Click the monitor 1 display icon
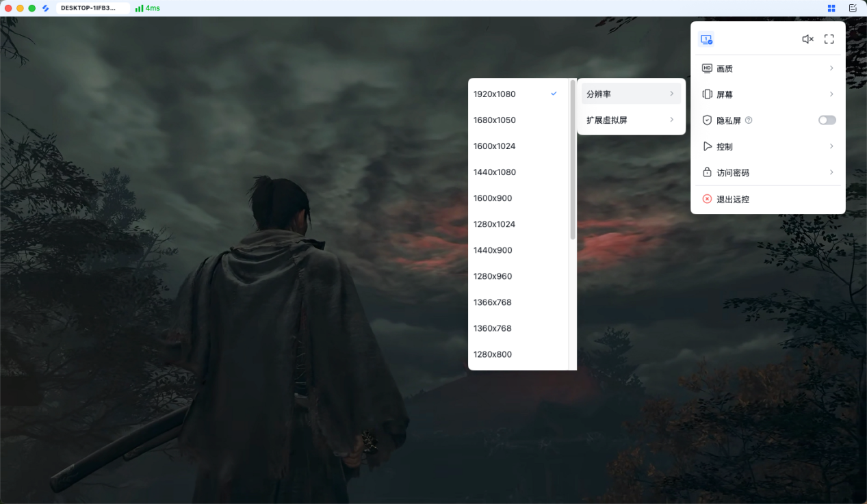The image size is (867, 504). coord(706,40)
